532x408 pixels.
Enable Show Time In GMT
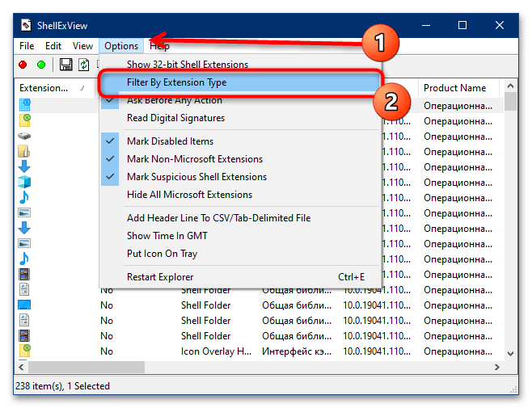(x=240, y=236)
